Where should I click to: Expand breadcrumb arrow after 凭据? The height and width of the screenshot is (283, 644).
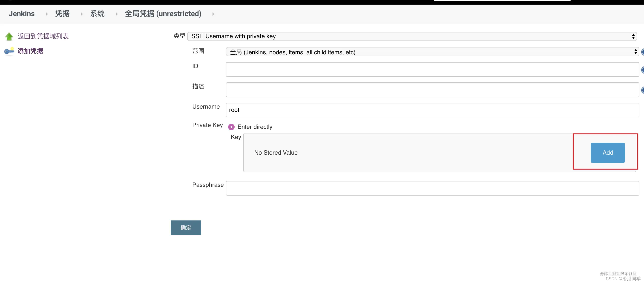click(x=81, y=14)
